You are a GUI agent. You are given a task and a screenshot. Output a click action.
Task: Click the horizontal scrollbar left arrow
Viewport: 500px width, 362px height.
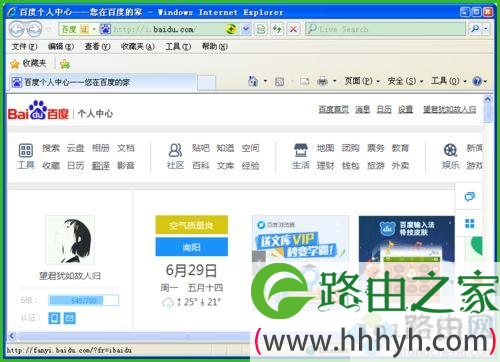[12, 336]
